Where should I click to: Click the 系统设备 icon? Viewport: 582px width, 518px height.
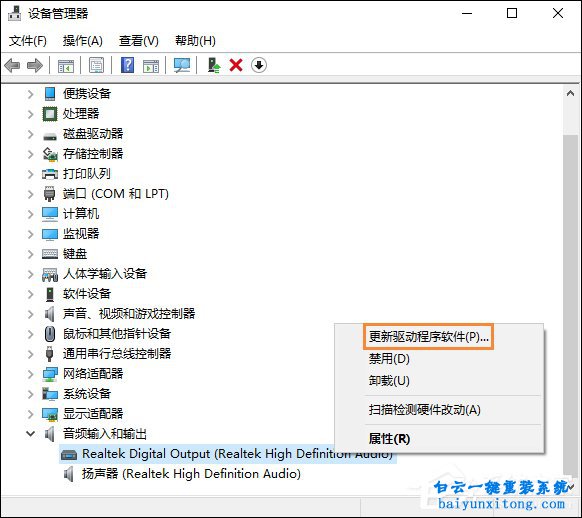[x=50, y=394]
